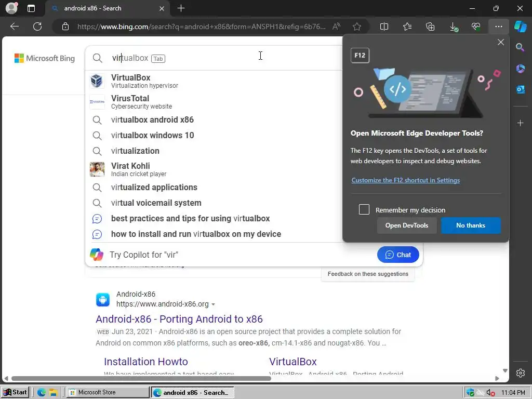Toggle the Read aloud icon in the address bar
The height and width of the screenshot is (399, 532).
pyautogui.click(x=336, y=26)
